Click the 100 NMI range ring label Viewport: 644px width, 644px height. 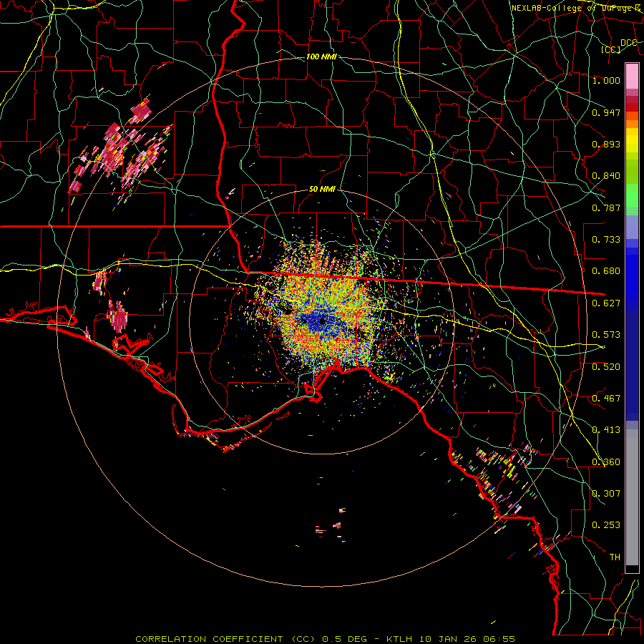321,57
